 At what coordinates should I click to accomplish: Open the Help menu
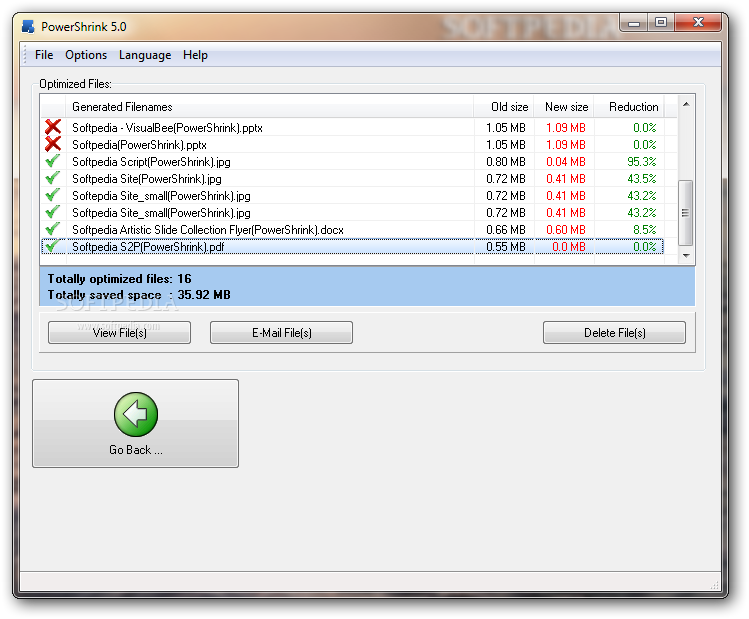click(195, 55)
